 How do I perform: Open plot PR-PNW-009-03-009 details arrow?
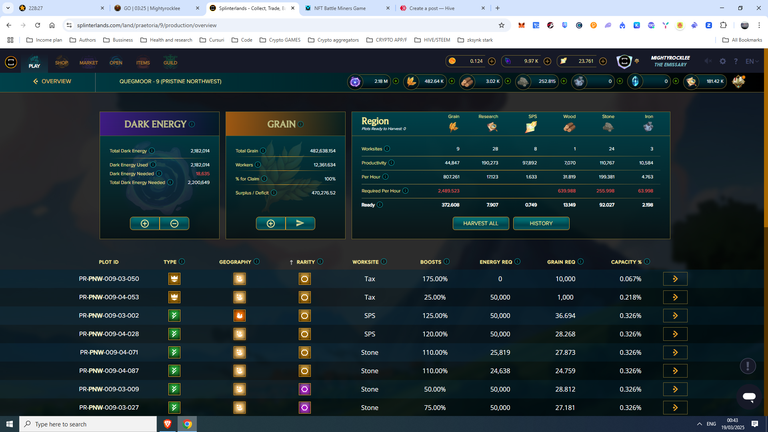675,389
